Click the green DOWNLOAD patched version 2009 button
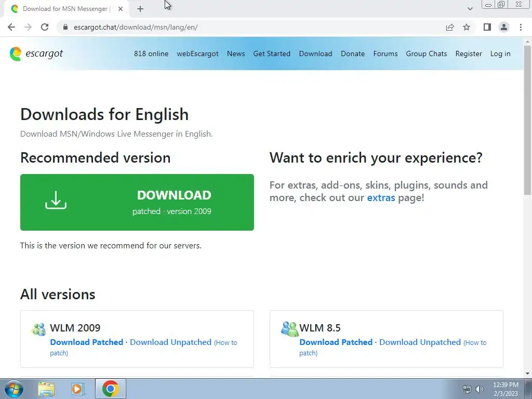 [x=137, y=202]
